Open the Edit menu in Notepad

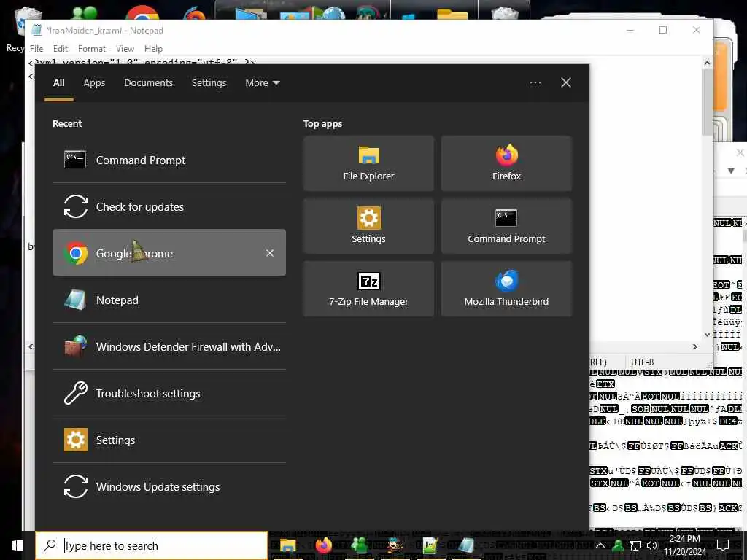click(x=61, y=49)
